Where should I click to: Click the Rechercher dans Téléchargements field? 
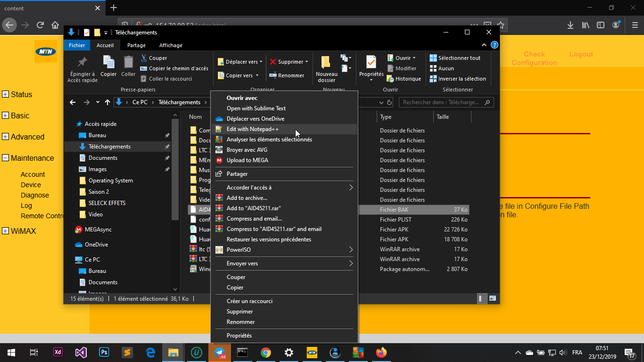[x=446, y=102]
